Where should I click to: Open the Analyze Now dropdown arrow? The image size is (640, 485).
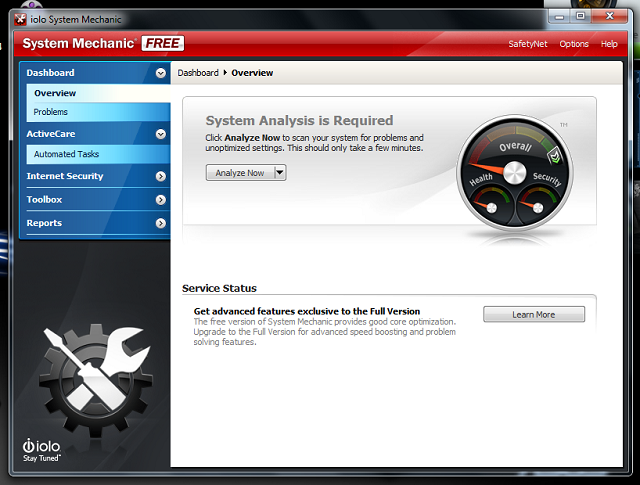[x=280, y=173]
